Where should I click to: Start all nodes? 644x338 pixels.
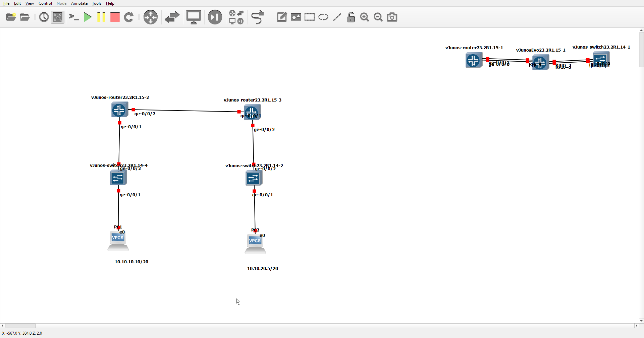click(x=88, y=17)
